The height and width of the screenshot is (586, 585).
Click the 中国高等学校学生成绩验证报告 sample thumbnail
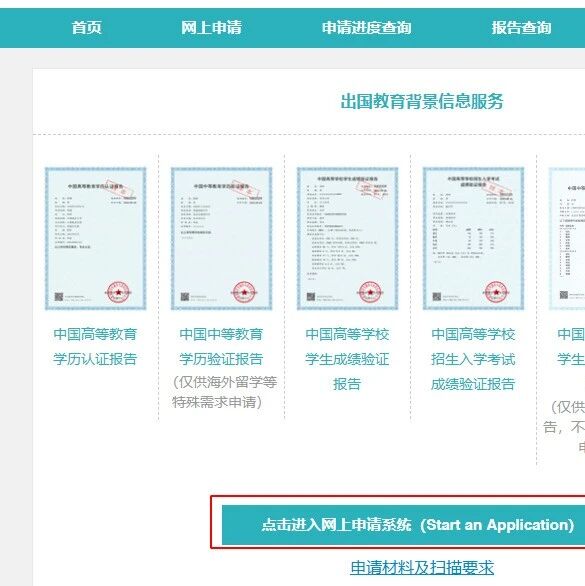(x=348, y=238)
